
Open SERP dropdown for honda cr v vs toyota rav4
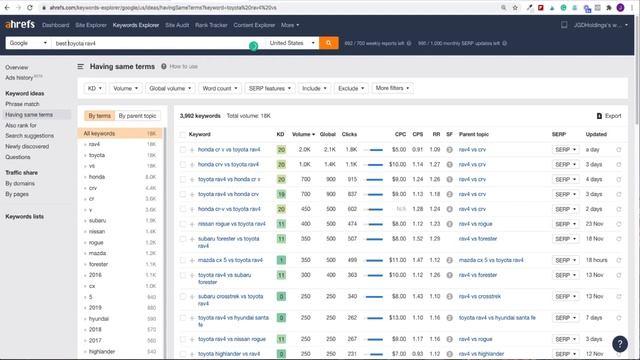565,150
